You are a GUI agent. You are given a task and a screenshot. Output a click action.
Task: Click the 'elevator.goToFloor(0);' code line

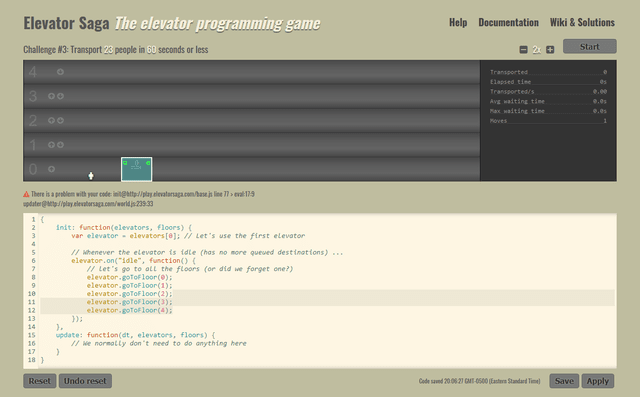[x=129, y=277]
